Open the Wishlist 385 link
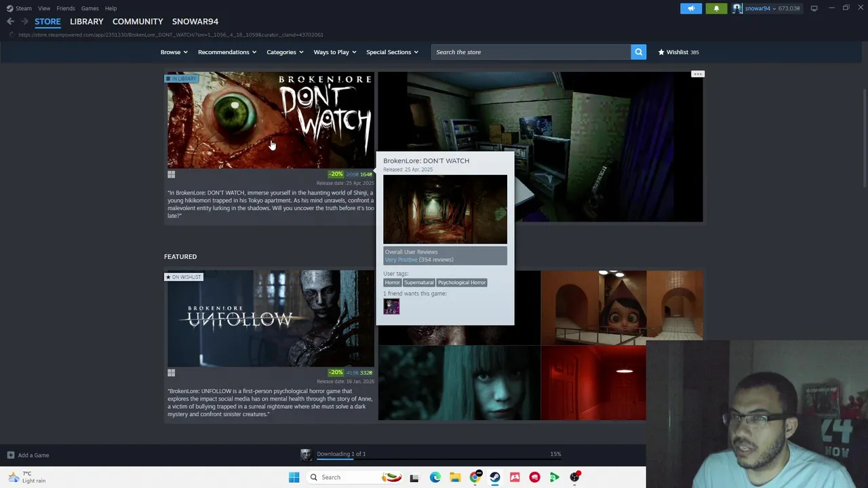This screenshot has width=868, height=488. click(x=679, y=52)
